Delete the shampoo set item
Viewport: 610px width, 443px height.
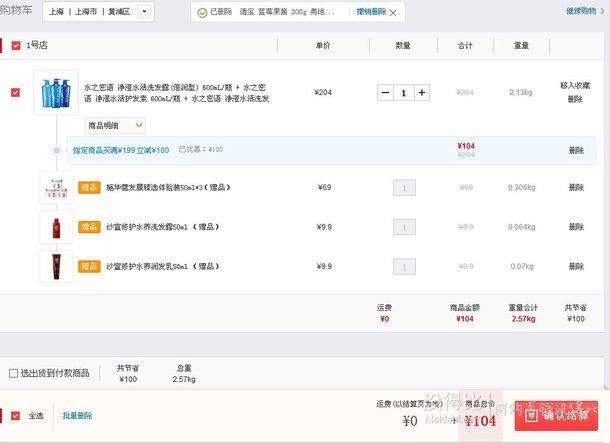[x=575, y=99]
